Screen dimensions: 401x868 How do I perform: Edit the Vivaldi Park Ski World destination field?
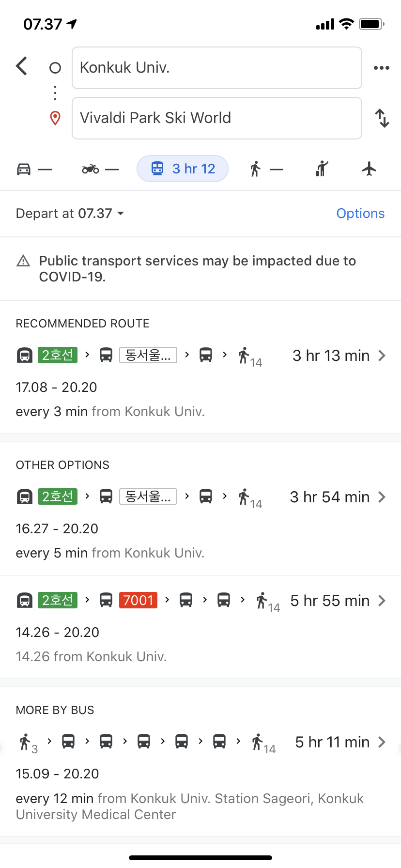(216, 118)
